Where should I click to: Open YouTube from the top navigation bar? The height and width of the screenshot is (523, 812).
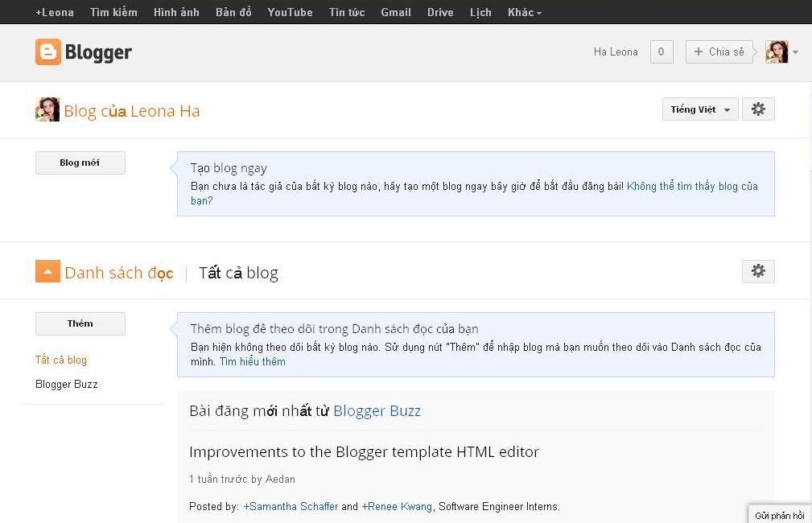pyautogui.click(x=290, y=12)
